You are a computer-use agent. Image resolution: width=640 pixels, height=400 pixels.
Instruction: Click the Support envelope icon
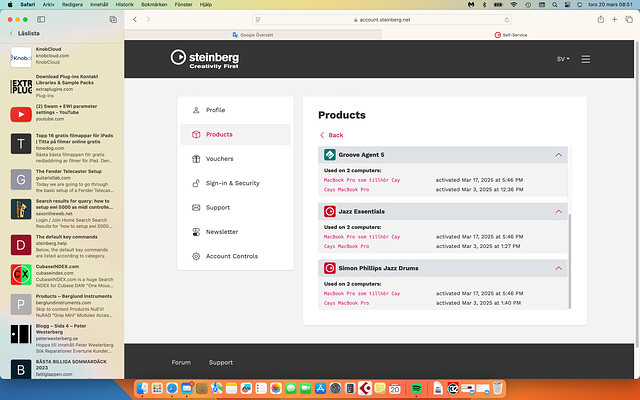[x=196, y=207]
